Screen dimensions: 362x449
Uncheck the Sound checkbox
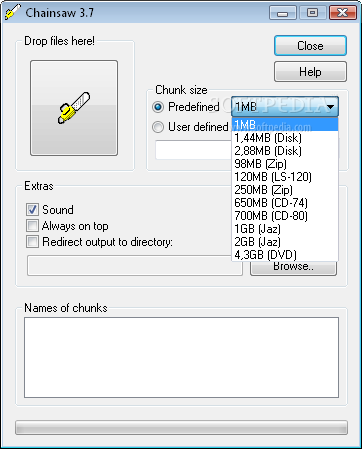tap(32, 210)
